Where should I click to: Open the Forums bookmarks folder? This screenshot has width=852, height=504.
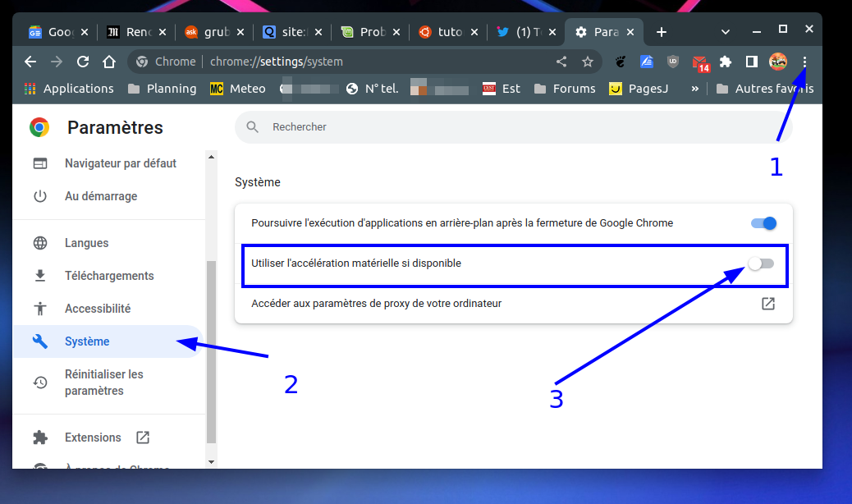(565, 89)
